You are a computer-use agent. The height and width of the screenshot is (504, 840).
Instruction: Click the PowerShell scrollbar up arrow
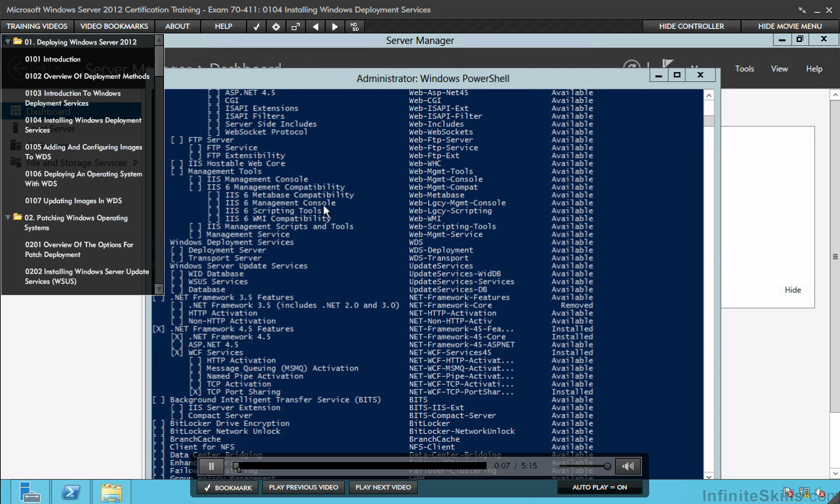(709, 96)
